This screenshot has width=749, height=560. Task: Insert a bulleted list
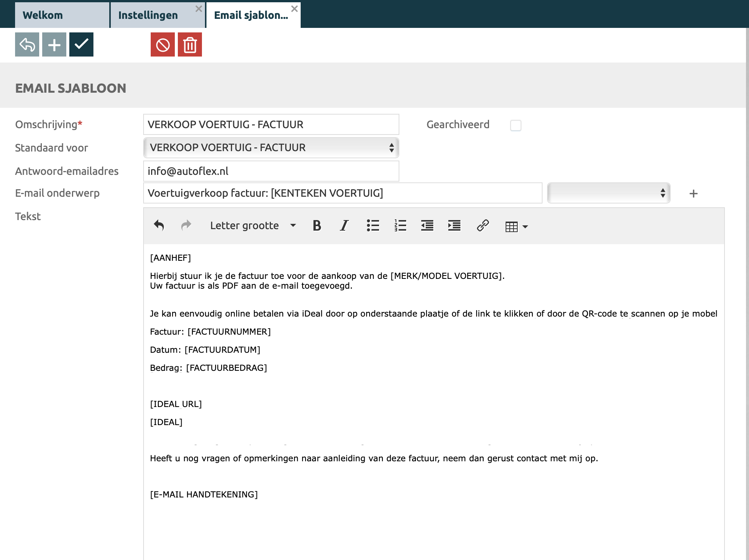pos(373,225)
